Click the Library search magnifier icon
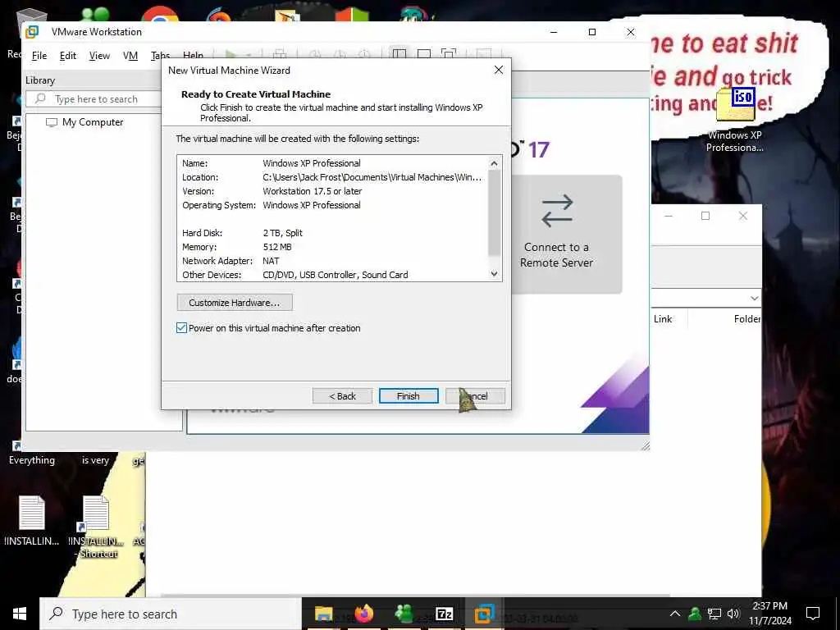The width and height of the screenshot is (840, 630). click(x=40, y=98)
